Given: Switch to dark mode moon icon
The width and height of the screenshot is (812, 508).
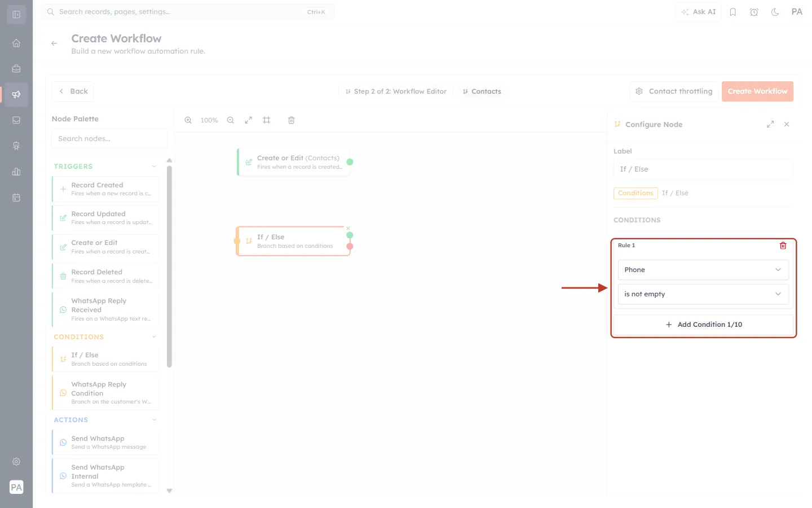Looking at the screenshot, I should (775, 12).
